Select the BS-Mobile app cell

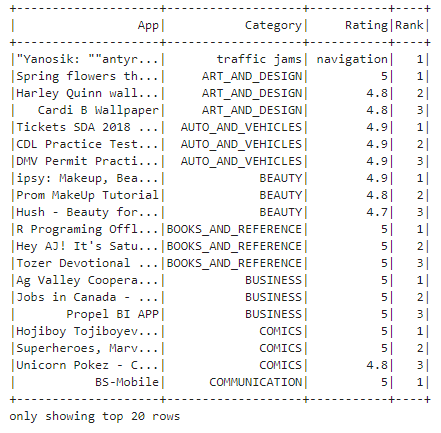[127, 382]
